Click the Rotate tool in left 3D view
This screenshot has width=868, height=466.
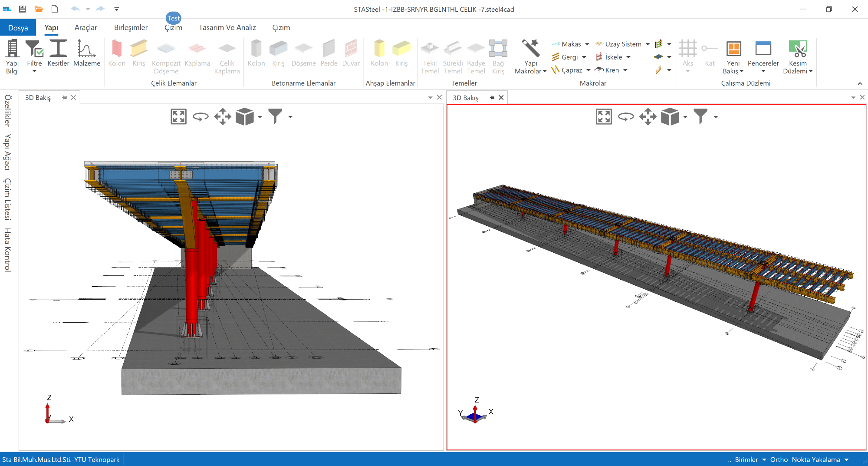click(201, 116)
